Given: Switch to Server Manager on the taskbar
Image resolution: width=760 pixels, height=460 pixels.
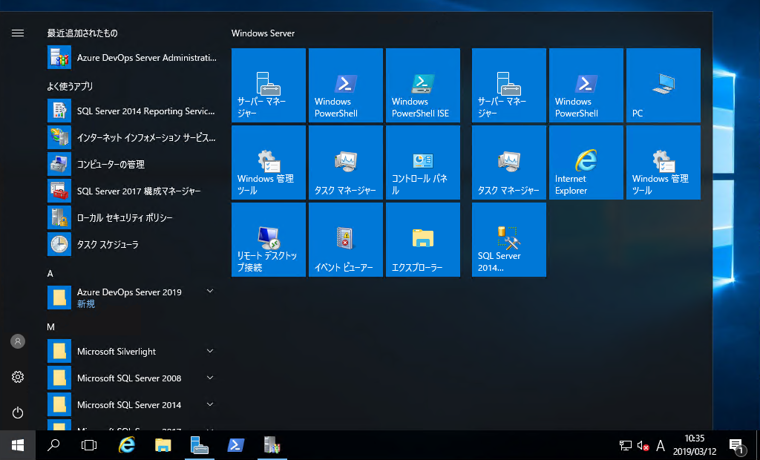Looking at the screenshot, I should point(200,445).
